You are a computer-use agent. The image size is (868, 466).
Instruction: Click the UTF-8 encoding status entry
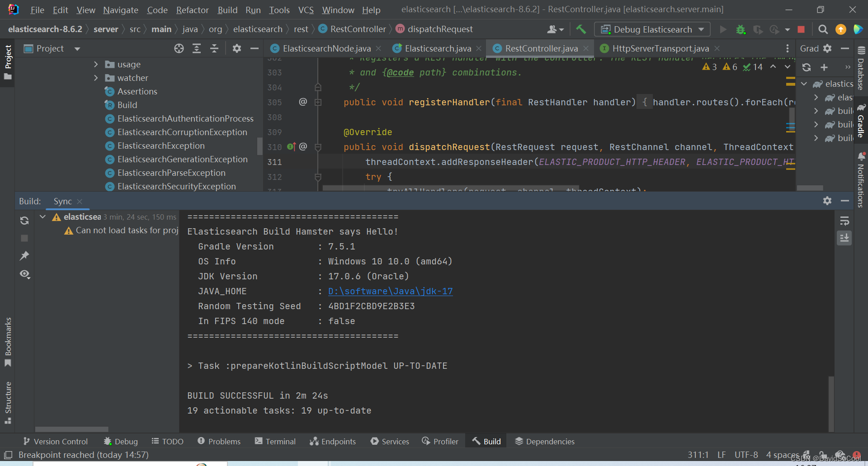click(746, 455)
